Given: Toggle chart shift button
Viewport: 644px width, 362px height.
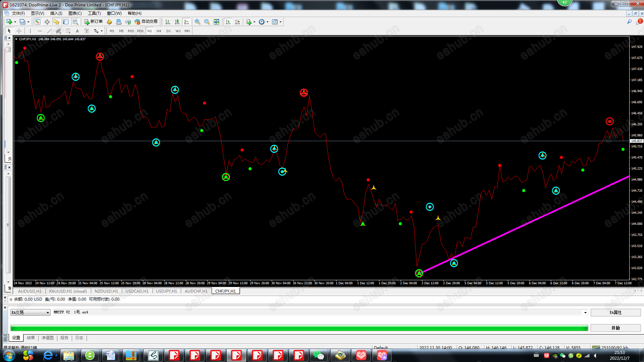Looking at the screenshot, I should click(237, 22).
